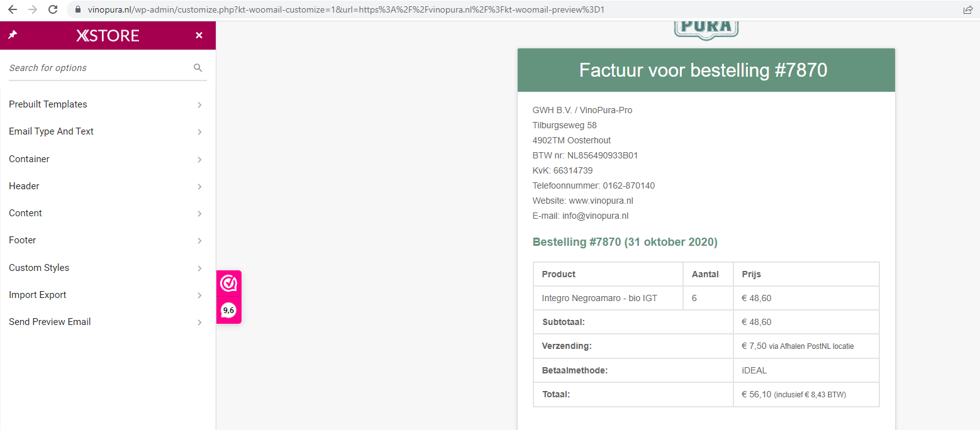This screenshot has height=430, width=980.
Task: Click the browser back arrow
Action: click(x=13, y=9)
